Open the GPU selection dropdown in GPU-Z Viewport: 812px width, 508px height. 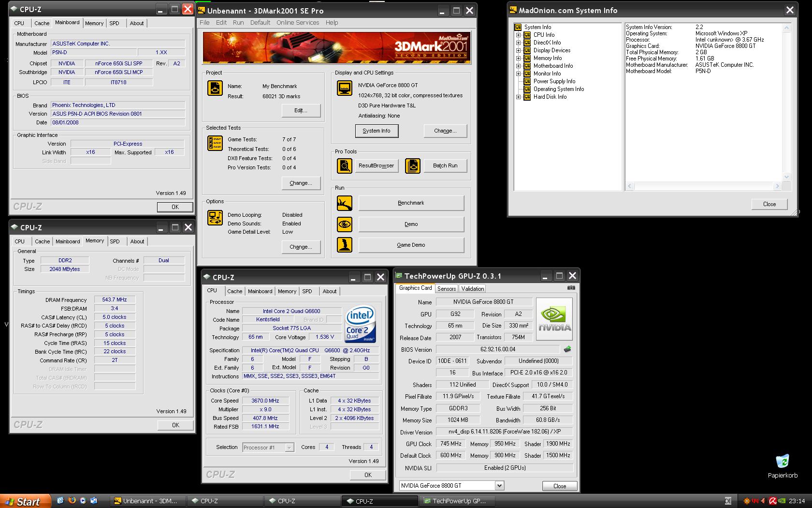tap(499, 485)
